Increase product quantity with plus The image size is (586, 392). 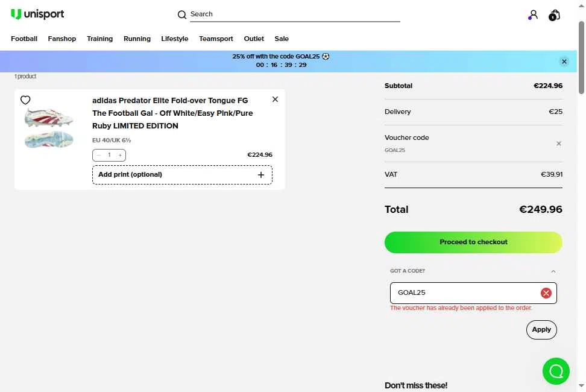point(120,155)
